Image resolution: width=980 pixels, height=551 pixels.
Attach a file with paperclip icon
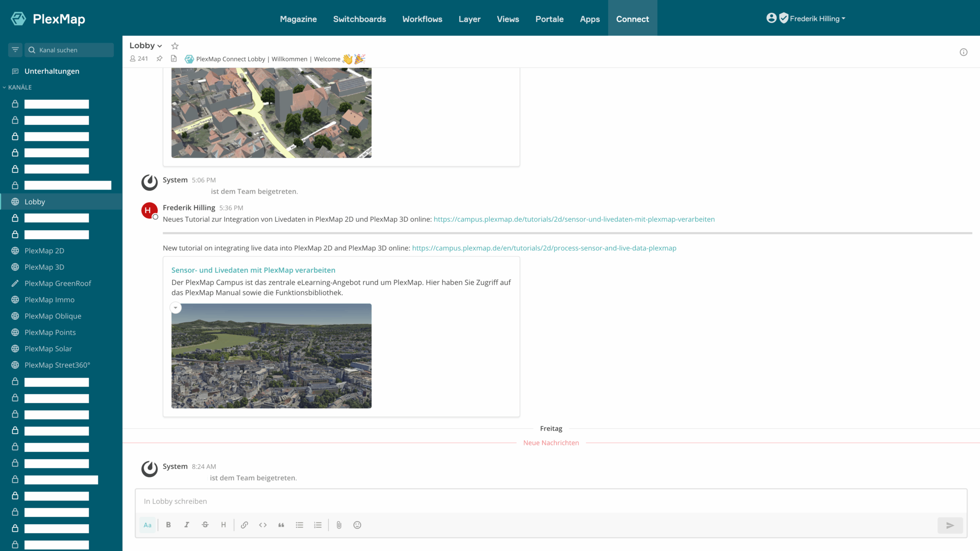click(x=339, y=525)
